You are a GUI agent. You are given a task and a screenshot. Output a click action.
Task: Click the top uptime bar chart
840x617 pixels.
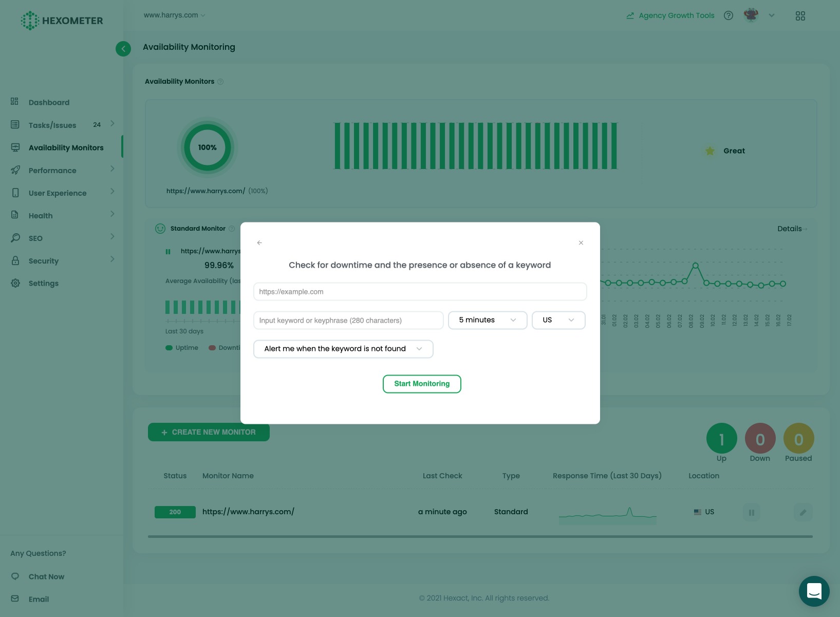point(476,146)
